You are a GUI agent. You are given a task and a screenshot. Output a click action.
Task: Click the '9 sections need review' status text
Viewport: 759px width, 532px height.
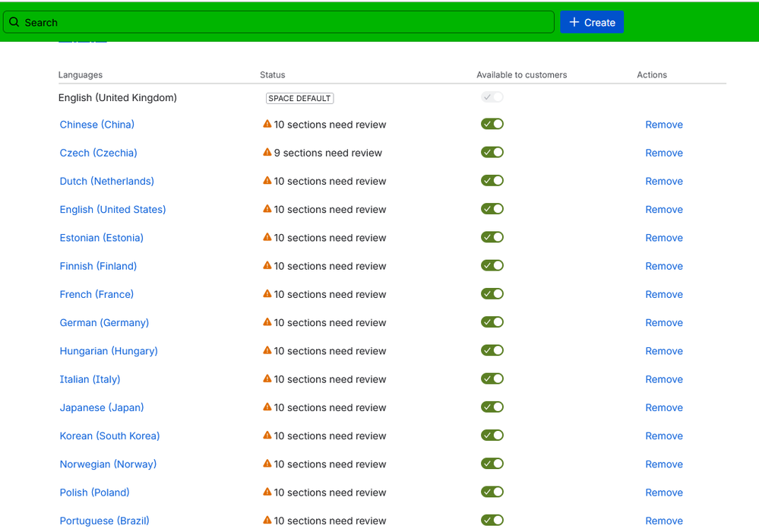pyautogui.click(x=328, y=153)
